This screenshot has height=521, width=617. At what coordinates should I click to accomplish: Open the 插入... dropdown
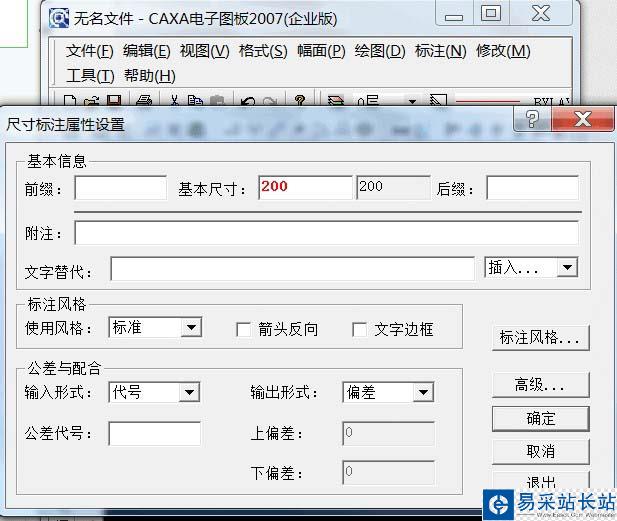[x=567, y=267]
